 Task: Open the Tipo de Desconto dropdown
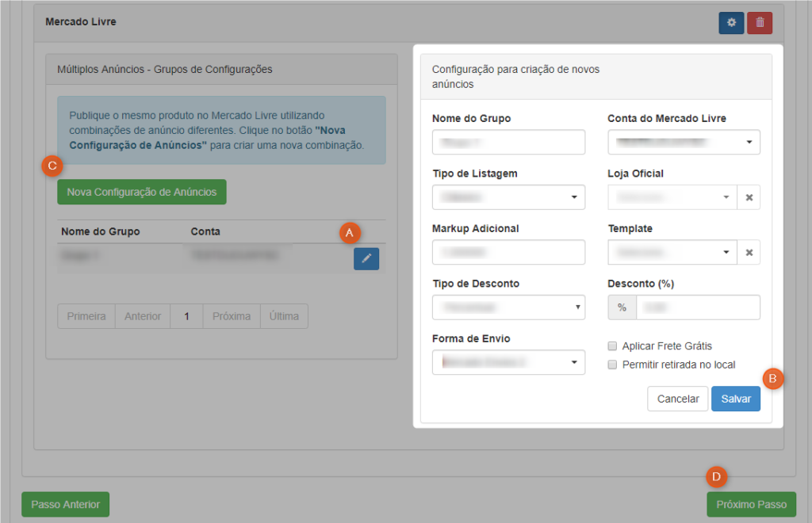pos(508,307)
